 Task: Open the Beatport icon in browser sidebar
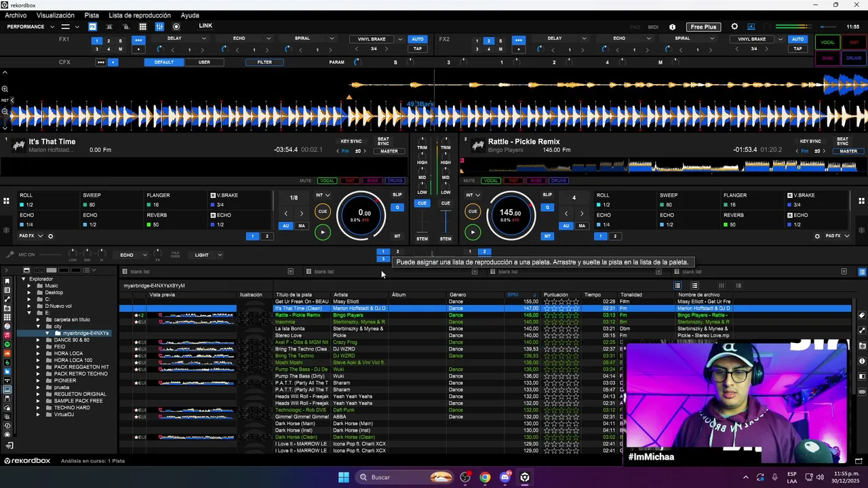(x=7, y=363)
